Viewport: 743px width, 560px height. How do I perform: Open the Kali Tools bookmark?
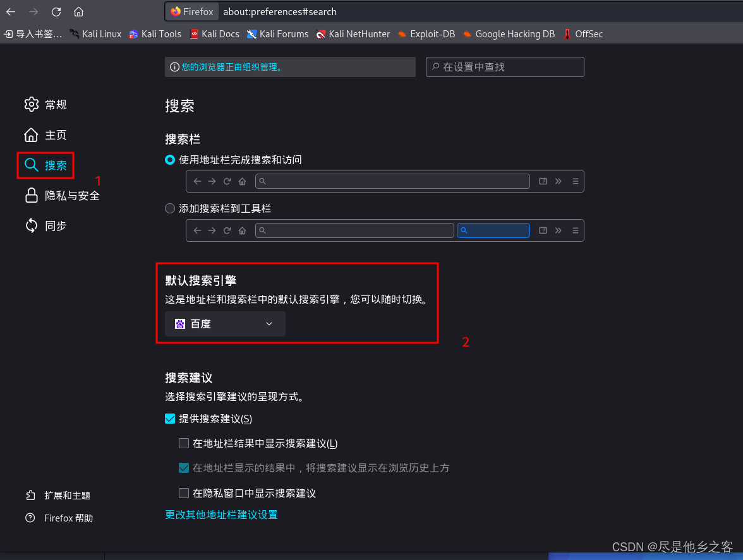click(x=155, y=34)
